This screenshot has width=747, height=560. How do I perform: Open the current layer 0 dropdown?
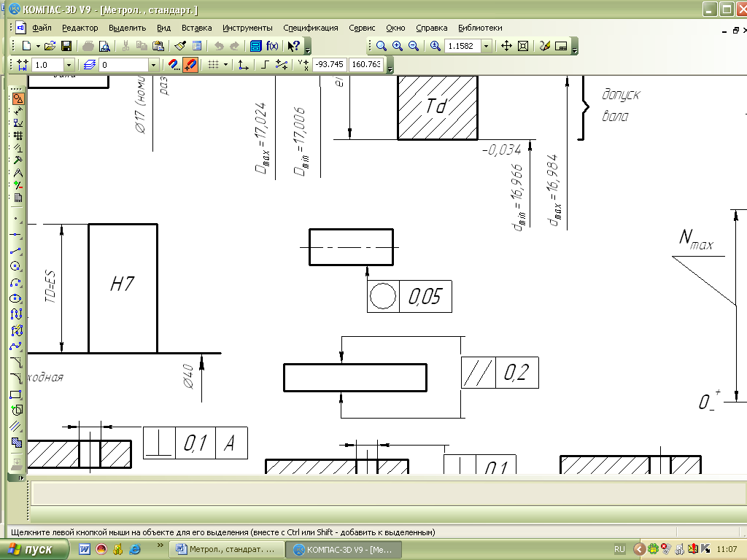[153, 65]
